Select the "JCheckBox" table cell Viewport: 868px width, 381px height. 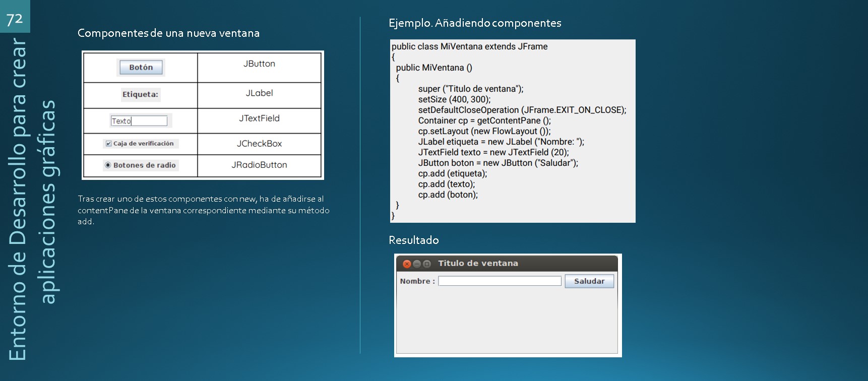259,144
